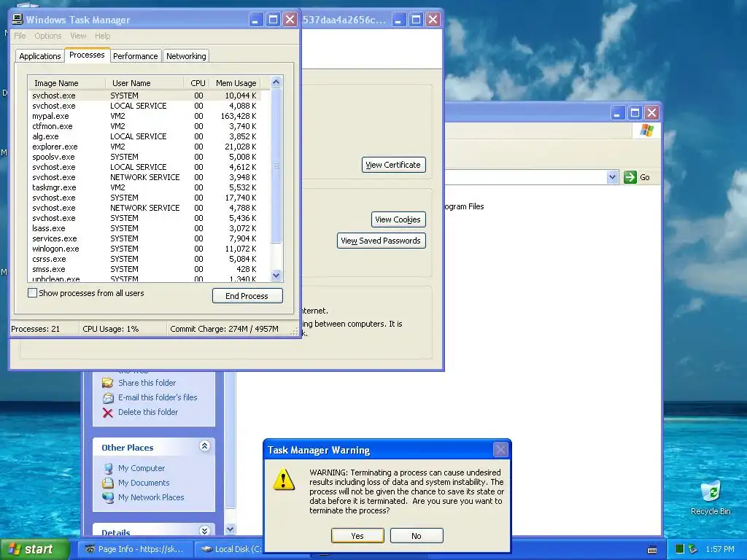Click the Share this folder link
The image size is (747, 560).
point(147,383)
